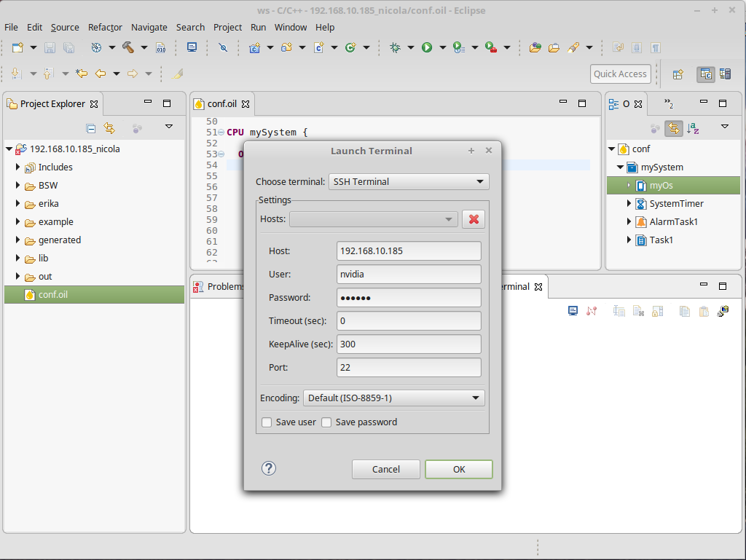Click the Host input field
The height and width of the screenshot is (560, 746).
(x=409, y=251)
